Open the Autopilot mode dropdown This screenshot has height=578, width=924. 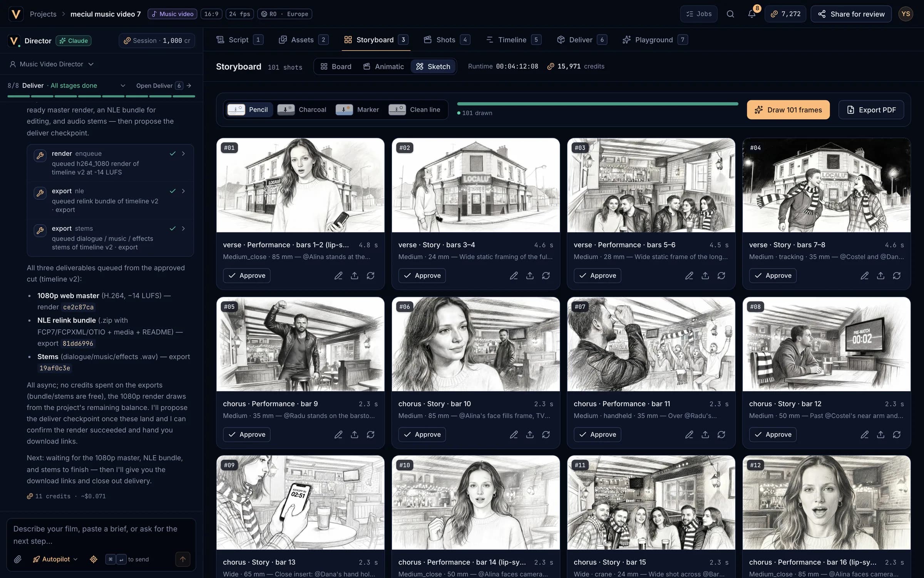coord(55,559)
